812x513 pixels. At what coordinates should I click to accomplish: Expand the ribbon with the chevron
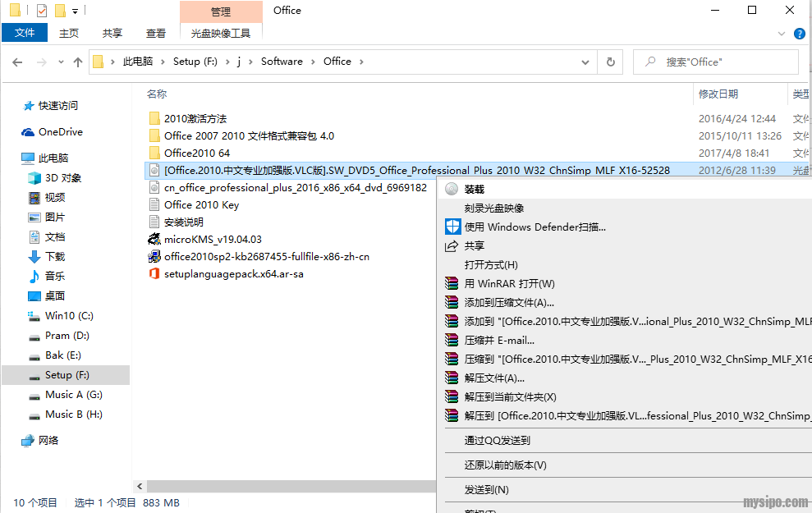click(x=782, y=34)
